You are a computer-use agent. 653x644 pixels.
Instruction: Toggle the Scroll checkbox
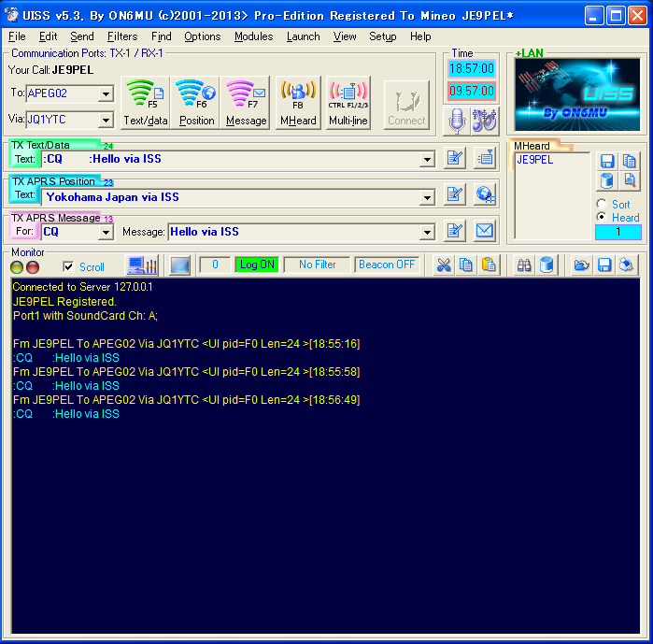point(68,266)
